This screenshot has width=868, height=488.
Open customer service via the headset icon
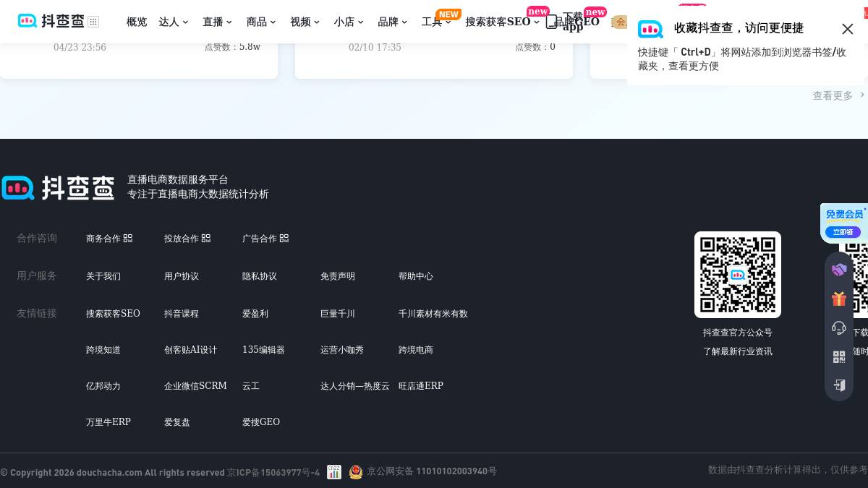pyautogui.click(x=839, y=328)
